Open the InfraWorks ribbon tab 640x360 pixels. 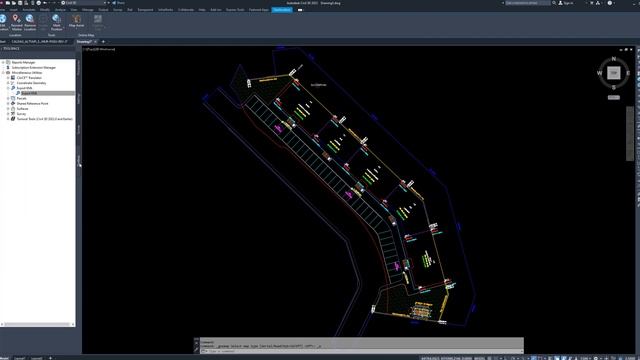point(165,9)
